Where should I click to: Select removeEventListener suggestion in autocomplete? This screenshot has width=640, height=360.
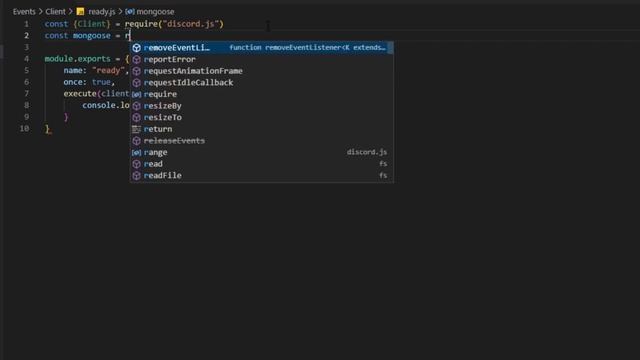pos(262,48)
